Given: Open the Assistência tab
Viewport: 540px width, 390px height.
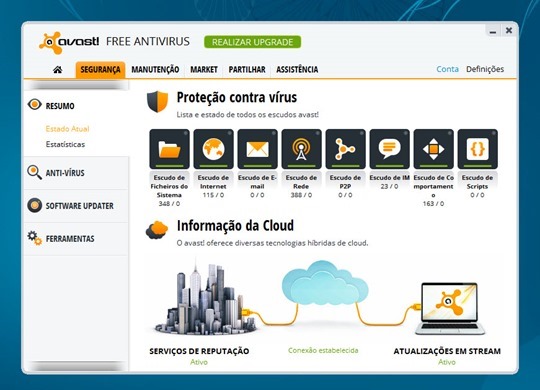Looking at the screenshot, I should pyautogui.click(x=297, y=70).
